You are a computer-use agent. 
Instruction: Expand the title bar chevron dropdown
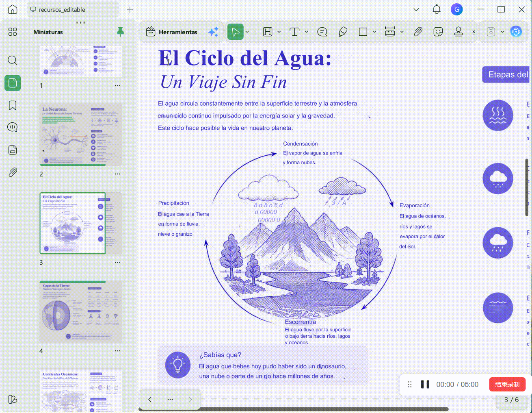[416, 9]
